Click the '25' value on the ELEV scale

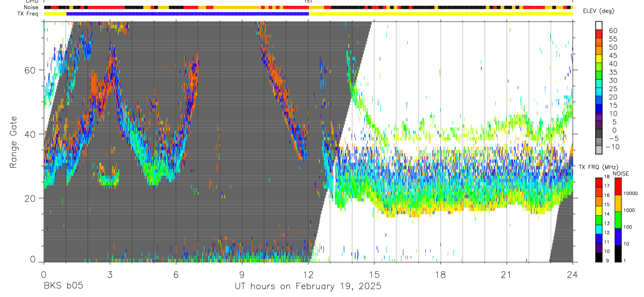(x=612, y=89)
